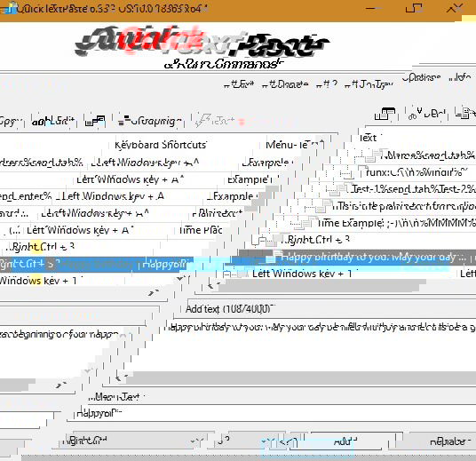Image resolution: width=476 pixels, height=461 pixels.
Task: Click the # To-Tray menu item
Action: coord(369,84)
